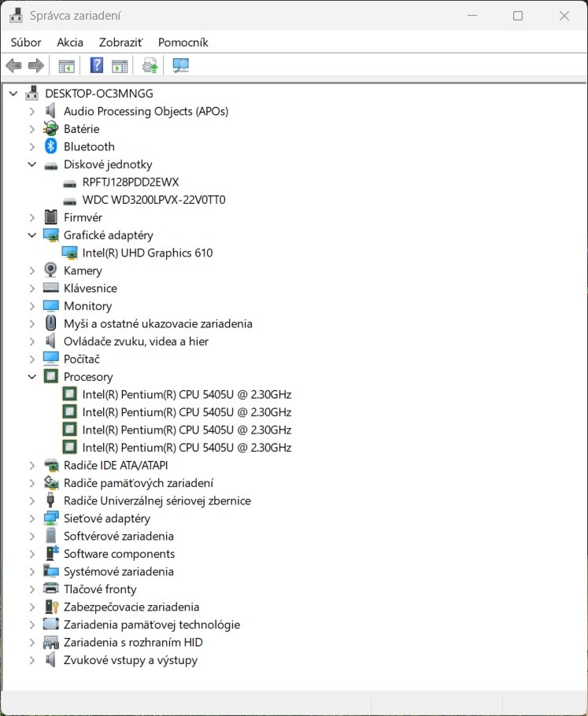Click the Monitory display icon
588x716 pixels.
click(x=50, y=306)
